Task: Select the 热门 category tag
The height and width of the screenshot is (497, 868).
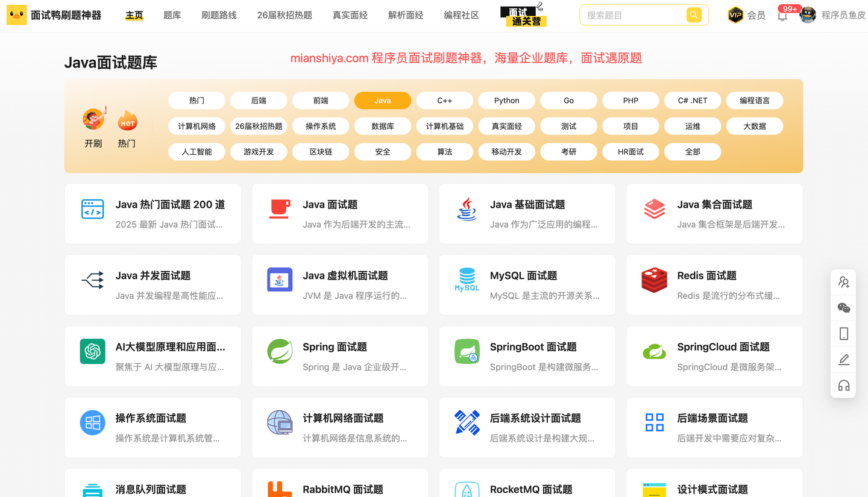Action: (x=197, y=101)
